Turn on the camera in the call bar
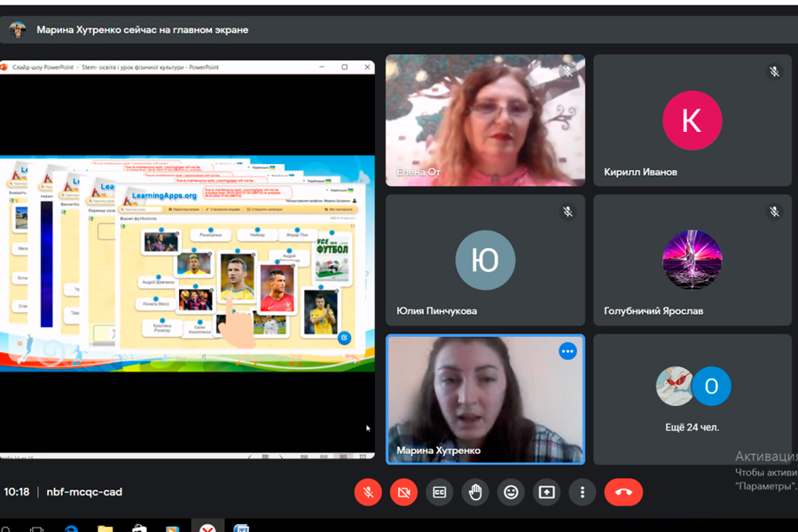 coord(403,492)
